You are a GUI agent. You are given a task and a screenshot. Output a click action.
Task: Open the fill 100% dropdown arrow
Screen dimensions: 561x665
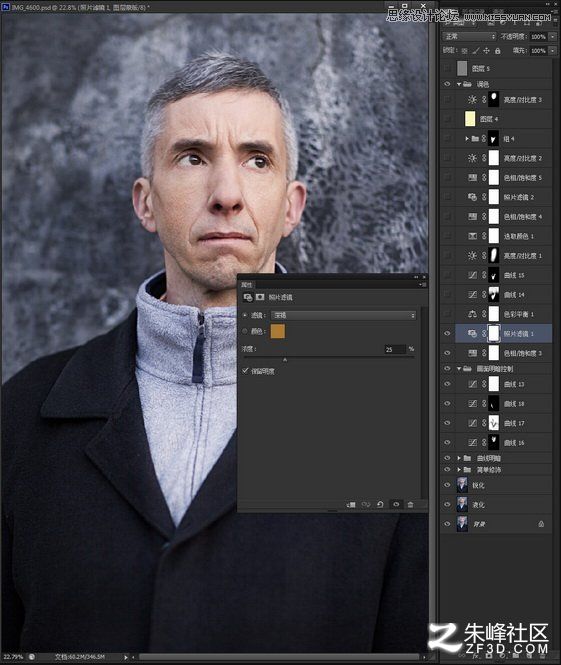pos(553,51)
